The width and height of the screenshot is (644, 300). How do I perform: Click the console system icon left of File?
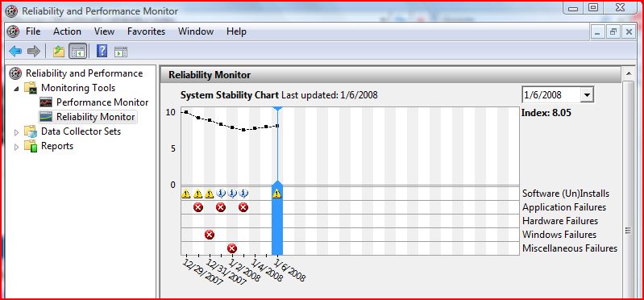click(14, 31)
